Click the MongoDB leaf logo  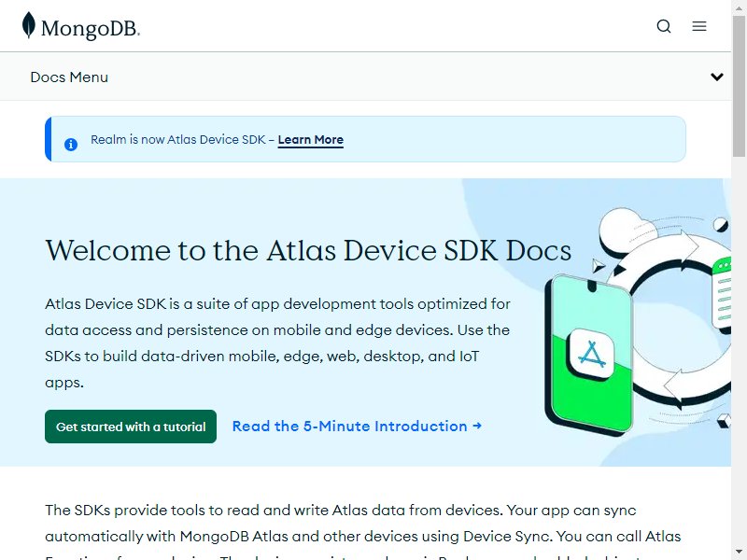29,25
